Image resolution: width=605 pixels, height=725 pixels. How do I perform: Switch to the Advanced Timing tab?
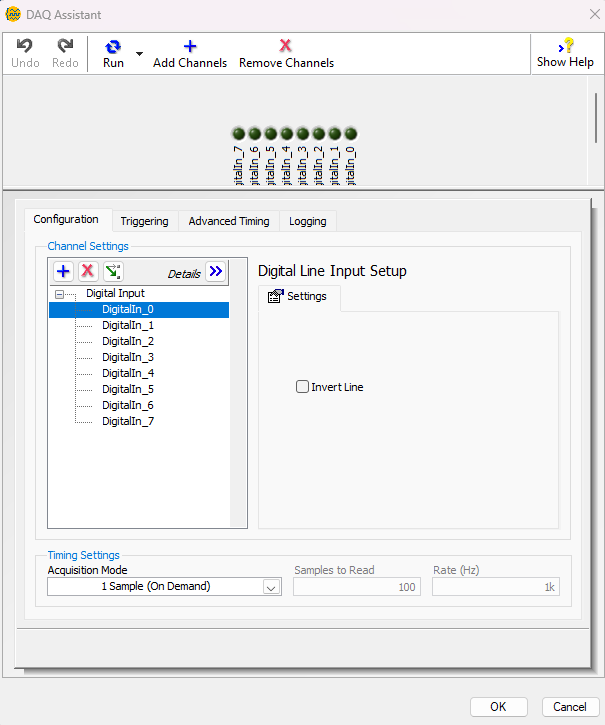229,221
